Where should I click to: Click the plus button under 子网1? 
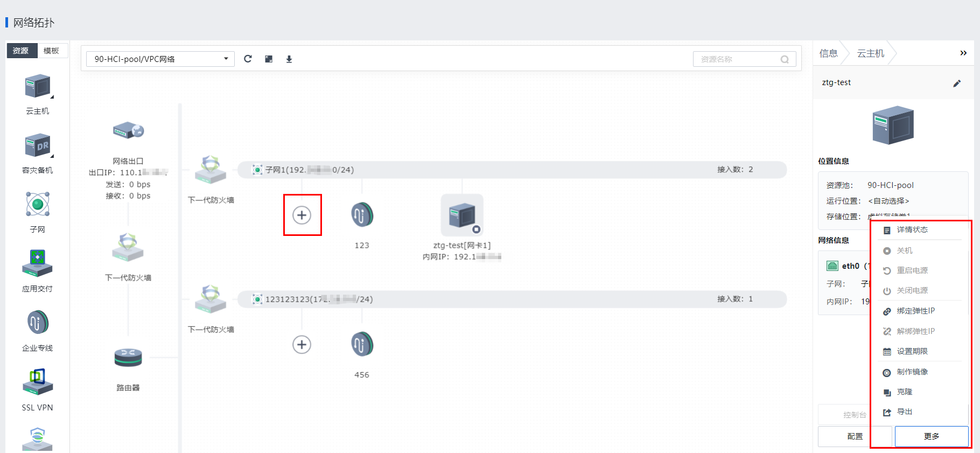coord(302,215)
